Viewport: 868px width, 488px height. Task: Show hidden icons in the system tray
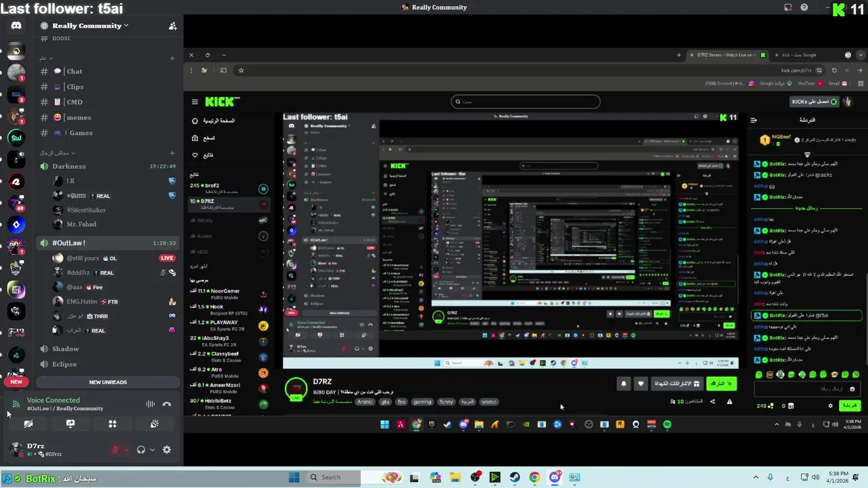(x=755, y=477)
